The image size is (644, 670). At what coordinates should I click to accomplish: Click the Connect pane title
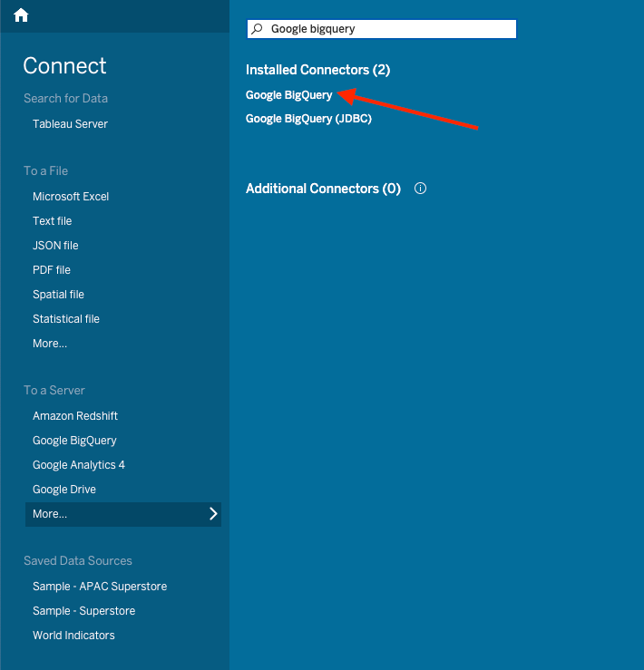[x=64, y=66]
